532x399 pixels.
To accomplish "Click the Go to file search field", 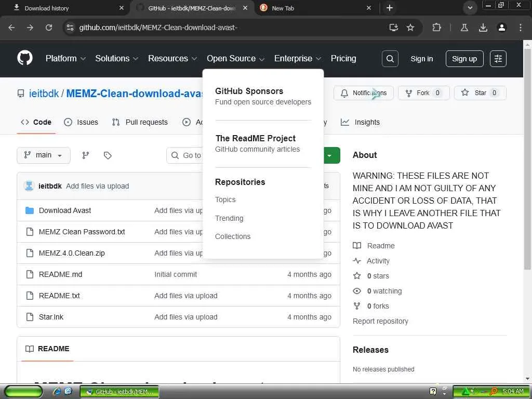I will (185, 155).
